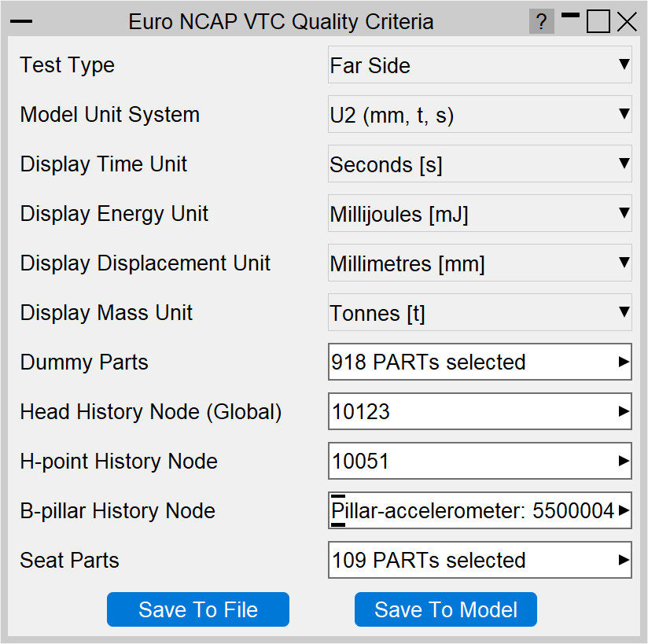Open the Model Unit System dropdown

[480, 115]
